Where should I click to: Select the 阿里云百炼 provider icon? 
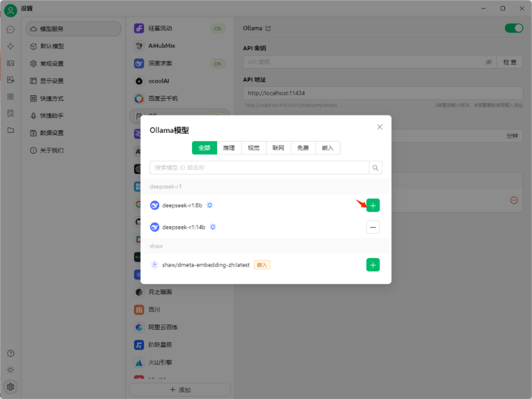click(x=139, y=327)
